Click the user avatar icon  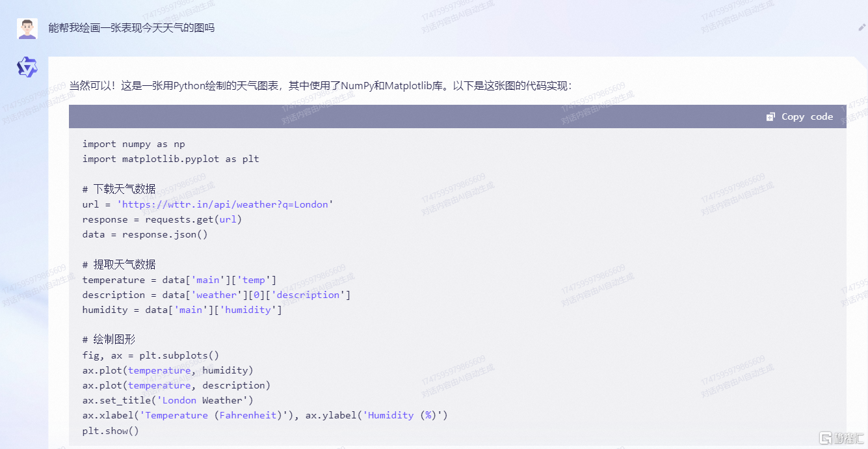click(27, 29)
